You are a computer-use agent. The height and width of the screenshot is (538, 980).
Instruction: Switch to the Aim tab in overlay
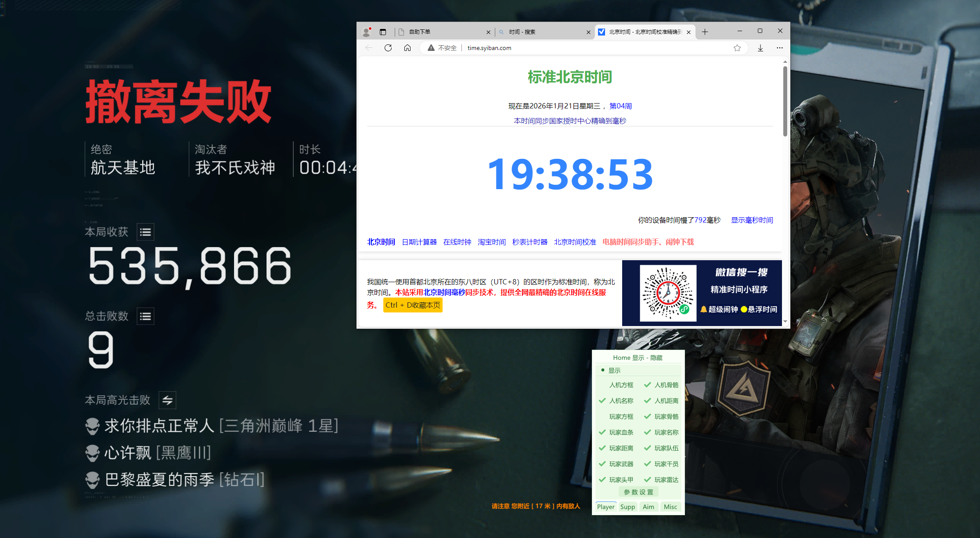pos(649,507)
